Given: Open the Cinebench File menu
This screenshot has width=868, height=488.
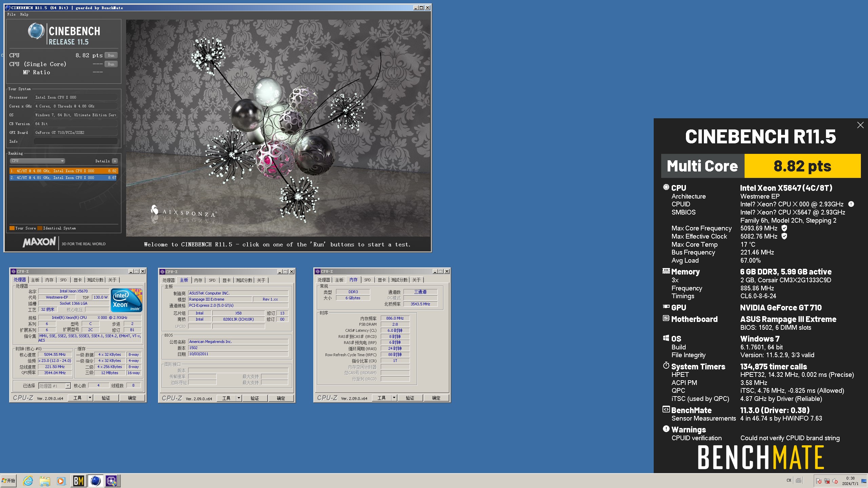Looking at the screenshot, I should [x=11, y=14].
